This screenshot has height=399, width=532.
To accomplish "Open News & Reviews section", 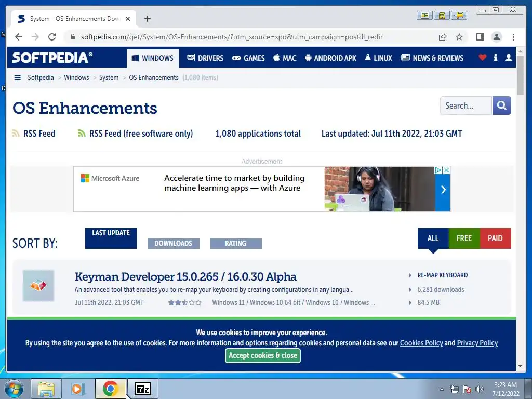I will (x=432, y=58).
